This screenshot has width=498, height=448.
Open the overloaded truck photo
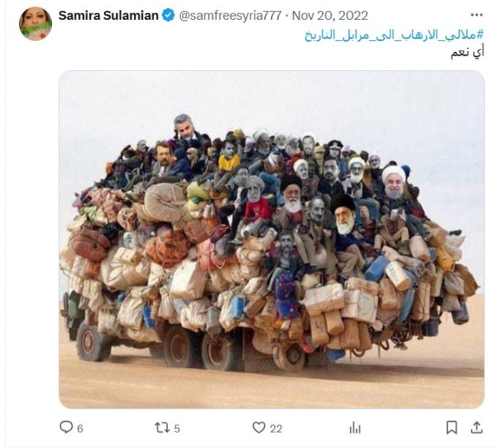coord(272,239)
